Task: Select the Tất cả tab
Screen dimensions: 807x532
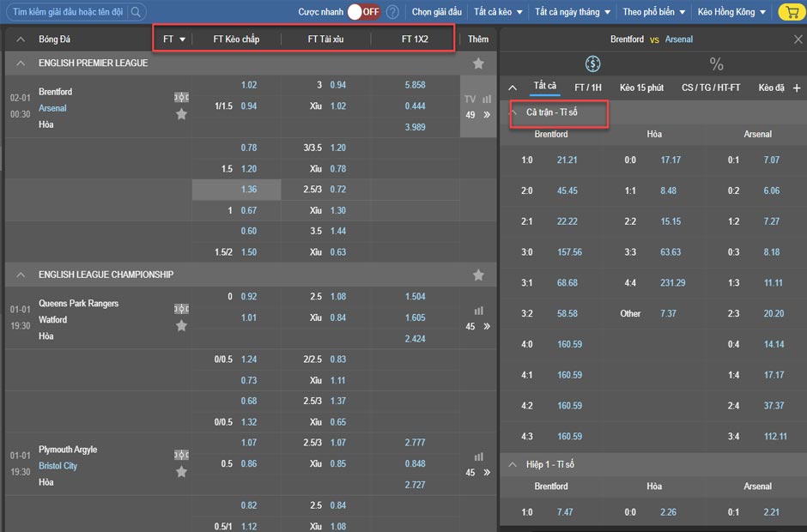Action: click(544, 86)
